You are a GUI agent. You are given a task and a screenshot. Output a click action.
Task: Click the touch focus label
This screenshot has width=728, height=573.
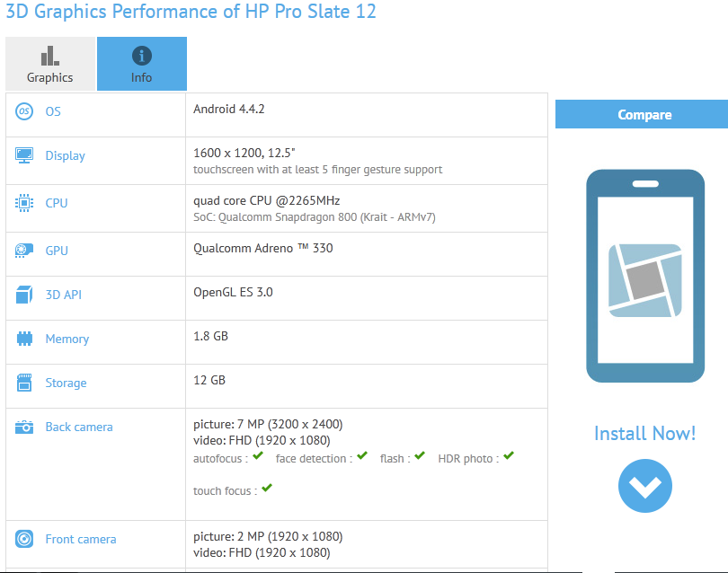click(226, 491)
